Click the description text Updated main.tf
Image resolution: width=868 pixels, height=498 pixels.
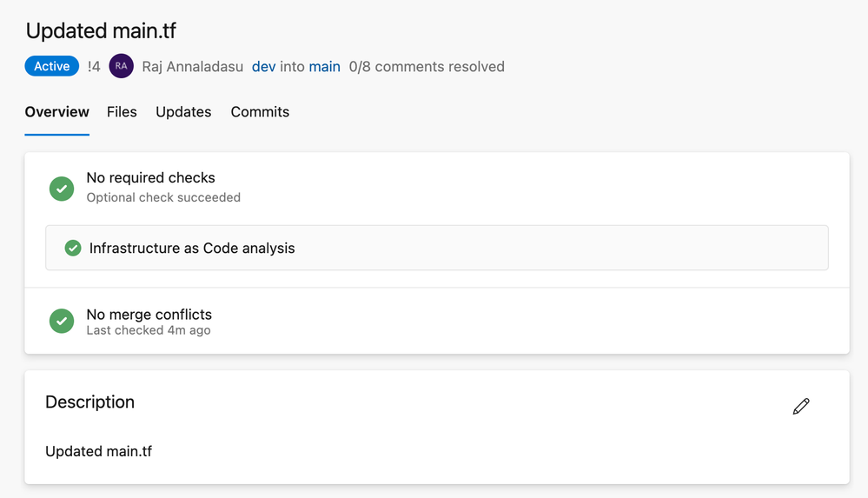(98, 451)
